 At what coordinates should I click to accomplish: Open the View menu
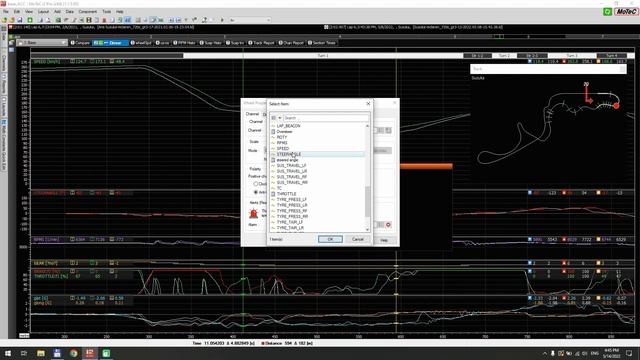(x=29, y=11)
